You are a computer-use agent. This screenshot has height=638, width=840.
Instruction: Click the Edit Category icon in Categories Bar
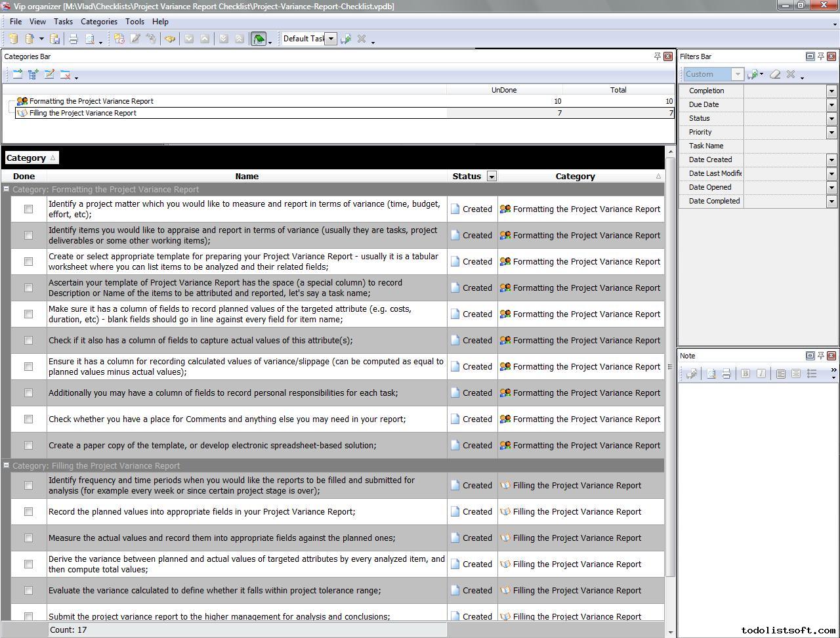(49, 75)
